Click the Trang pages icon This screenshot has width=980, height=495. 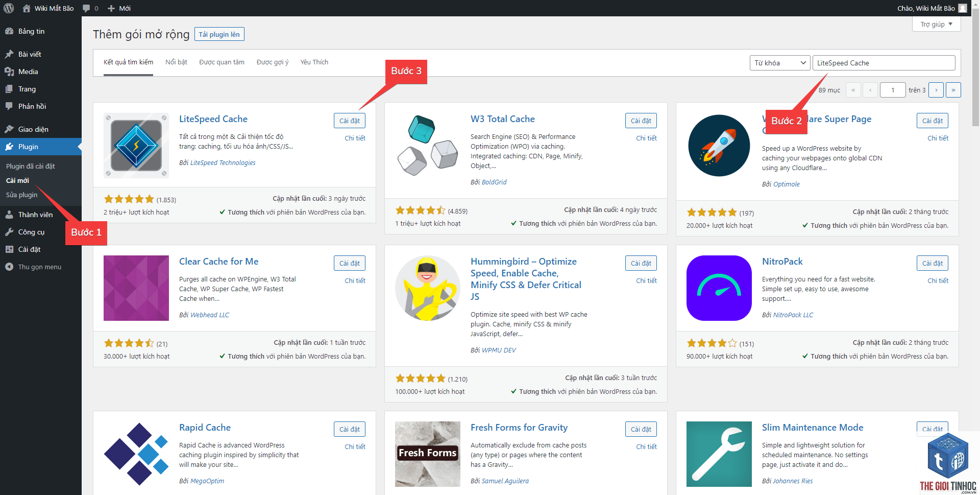point(9,89)
